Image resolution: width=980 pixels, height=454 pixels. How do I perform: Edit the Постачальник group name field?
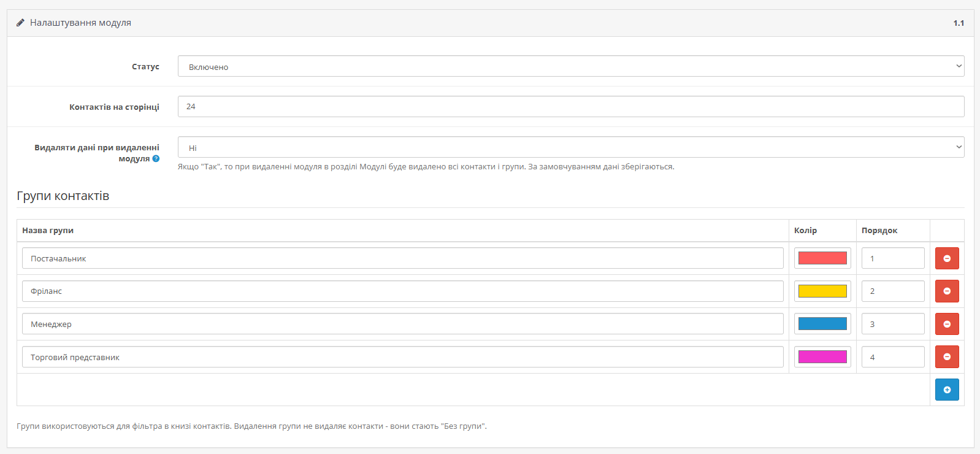pos(403,258)
